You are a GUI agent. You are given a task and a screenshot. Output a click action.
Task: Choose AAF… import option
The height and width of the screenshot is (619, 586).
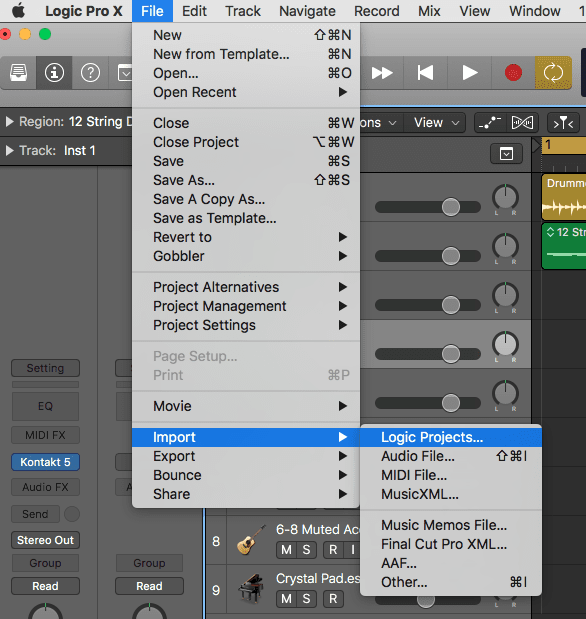click(x=451, y=563)
